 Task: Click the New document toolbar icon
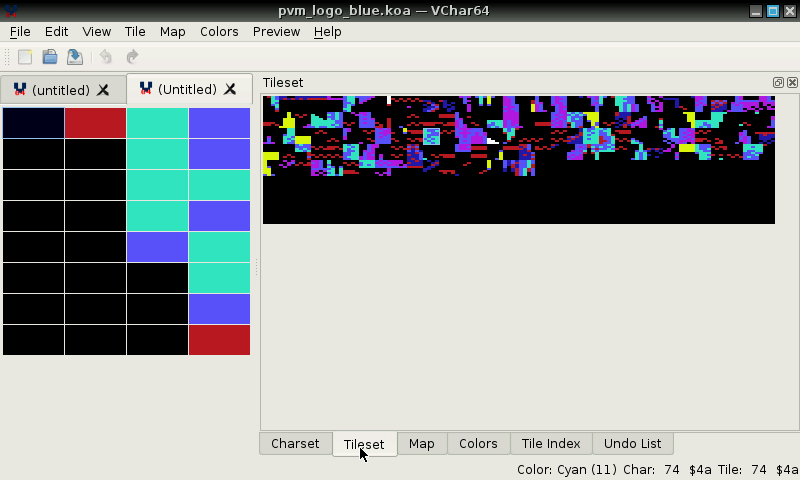coord(25,57)
